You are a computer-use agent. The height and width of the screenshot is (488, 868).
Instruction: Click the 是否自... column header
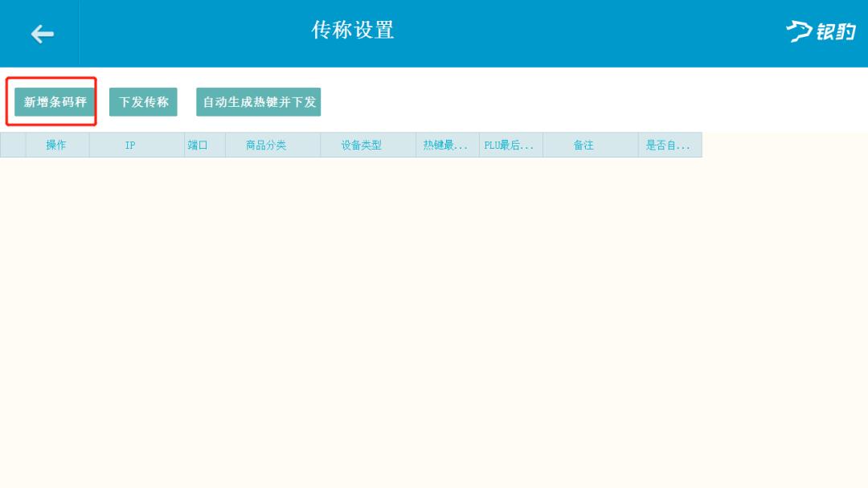point(670,145)
